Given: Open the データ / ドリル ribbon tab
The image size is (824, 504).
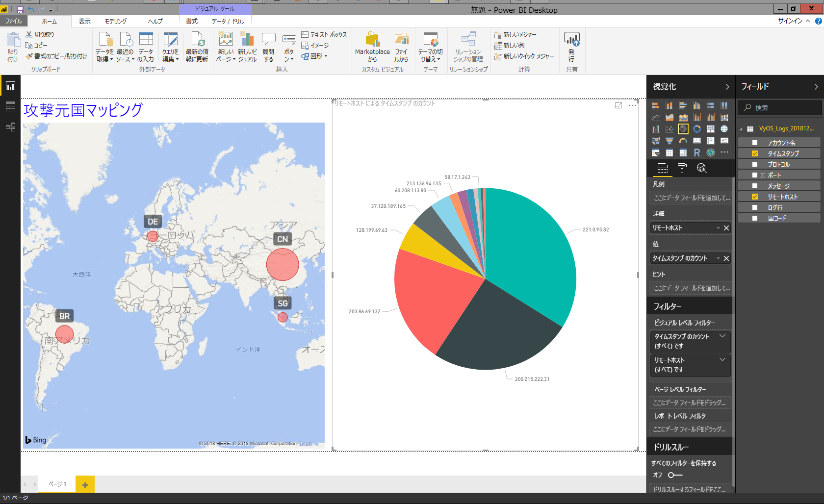Looking at the screenshot, I should click(228, 22).
